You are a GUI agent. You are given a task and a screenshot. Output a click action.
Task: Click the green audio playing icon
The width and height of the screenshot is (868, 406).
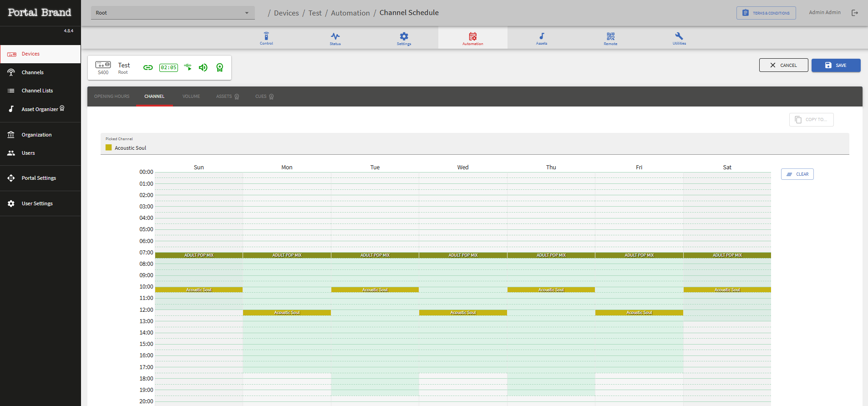pyautogui.click(x=188, y=67)
